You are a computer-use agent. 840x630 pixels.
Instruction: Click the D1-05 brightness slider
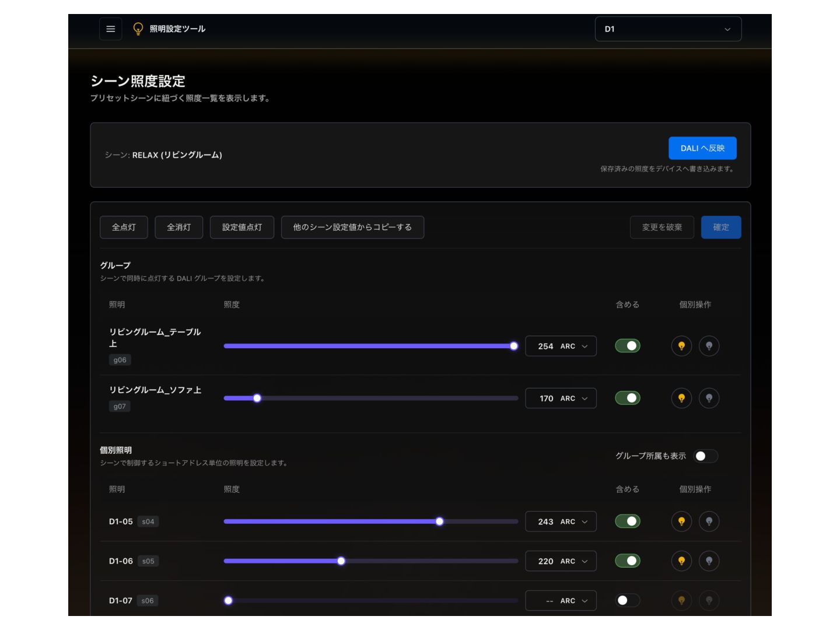[x=371, y=521]
